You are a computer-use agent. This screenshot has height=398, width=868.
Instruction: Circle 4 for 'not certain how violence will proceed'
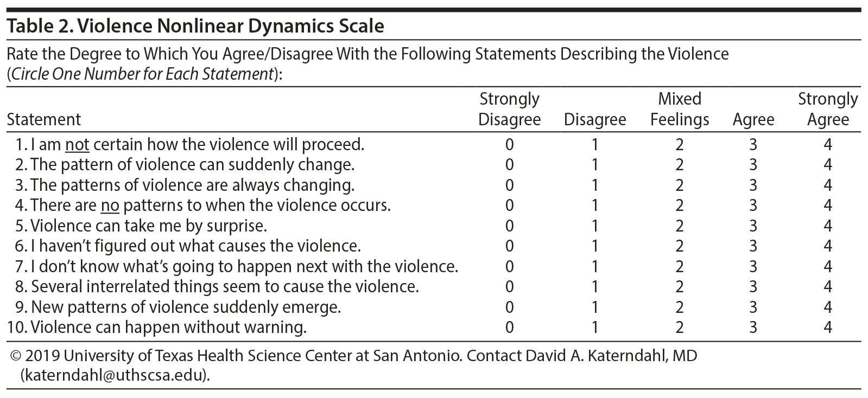[x=827, y=145]
